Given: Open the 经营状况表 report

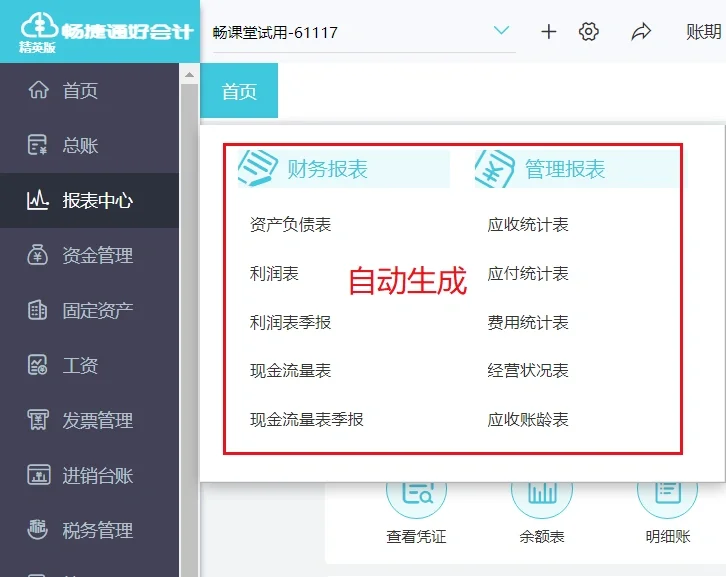Looking at the screenshot, I should pyautogui.click(x=528, y=370).
